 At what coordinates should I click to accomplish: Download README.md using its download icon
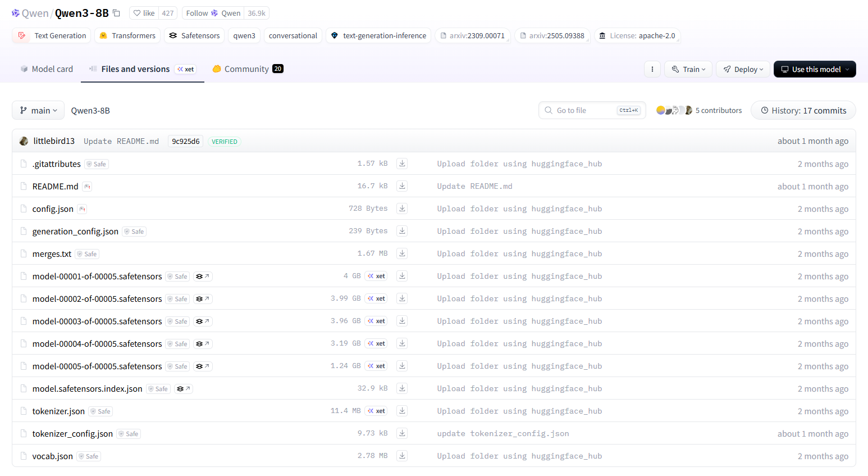coord(402,186)
